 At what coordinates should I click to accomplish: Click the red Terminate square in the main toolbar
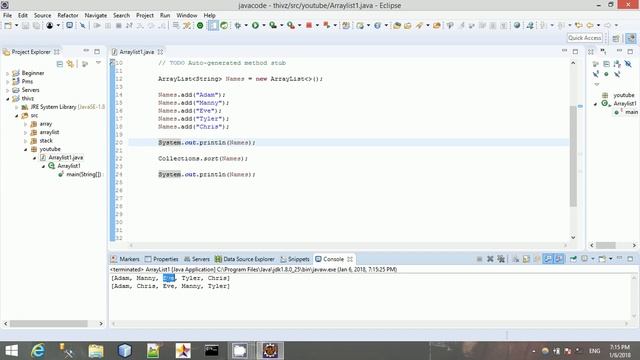coord(309,25)
